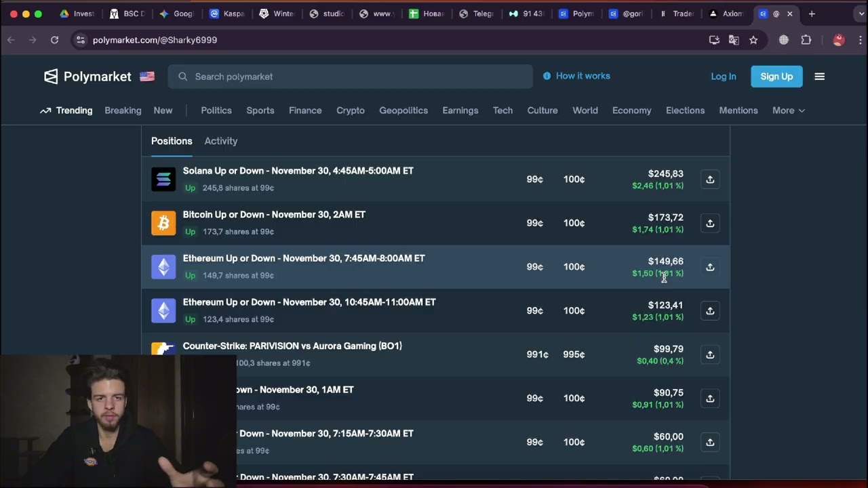Click '245,8 shares at 99¢' text
Image resolution: width=868 pixels, height=488 pixels.
point(238,188)
